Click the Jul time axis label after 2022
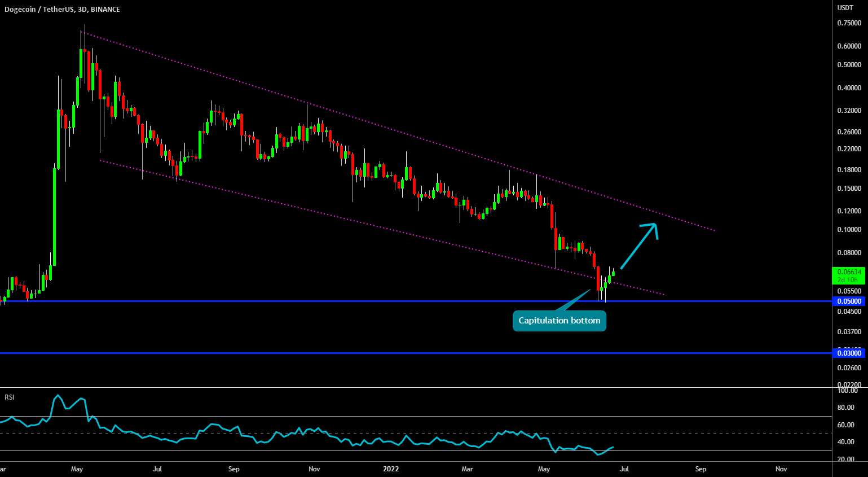Viewport: 868px width, 477px height. [624, 469]
